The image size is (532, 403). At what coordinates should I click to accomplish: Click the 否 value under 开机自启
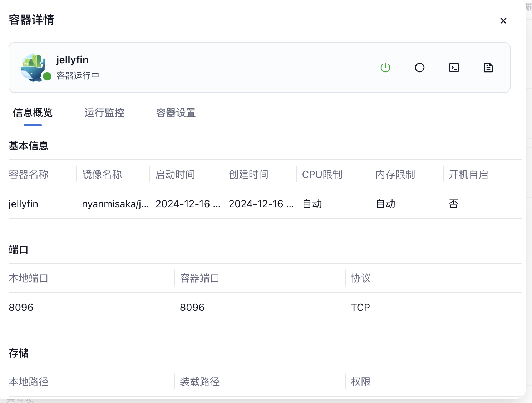454,204
